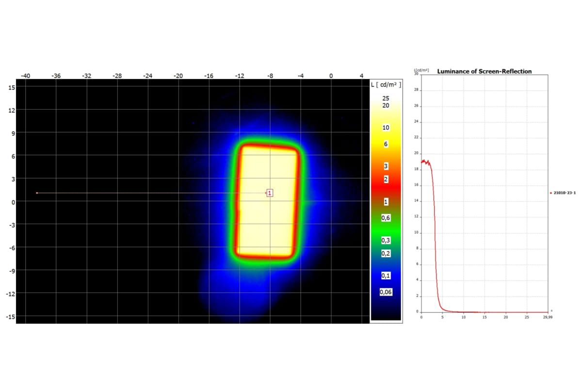Pick the green 0,6 scale label
Image resolution: width=582 pixels, height=392 pixels.
(386, 218)
